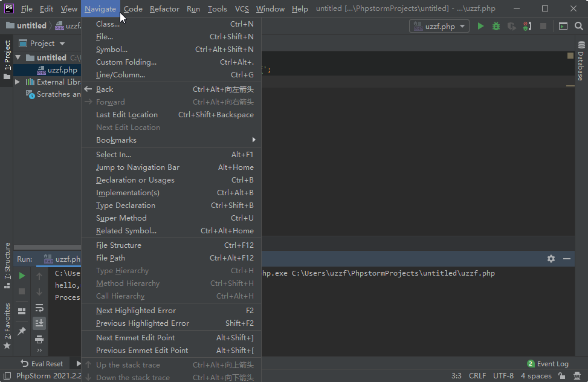Expand External Libraries in the project tree
Image resolution: width=588 pixels, height=382 pixels.
(x=18, y=82)
